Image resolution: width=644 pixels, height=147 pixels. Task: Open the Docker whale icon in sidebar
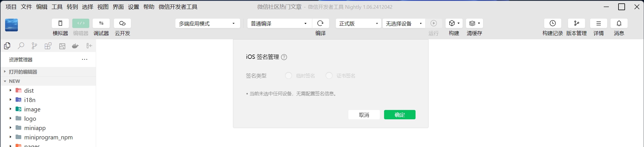click(75, 46)
